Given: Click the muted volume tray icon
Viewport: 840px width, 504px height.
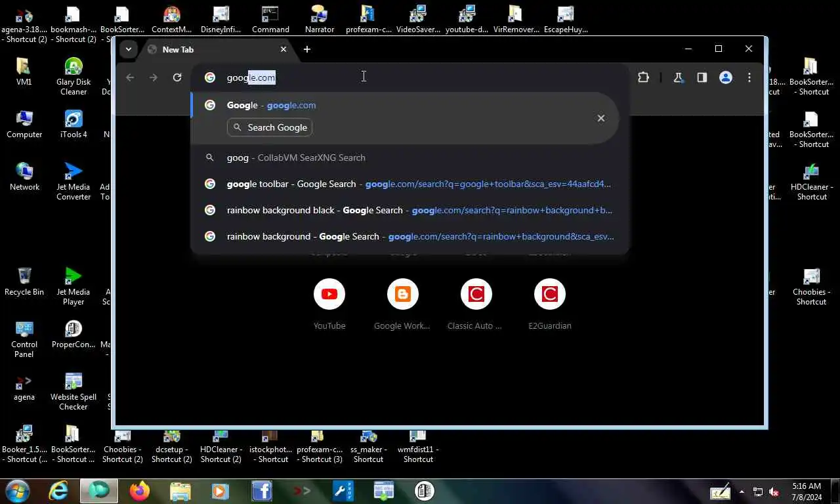Looking at the screenshot, I should (x=774, y=492).
